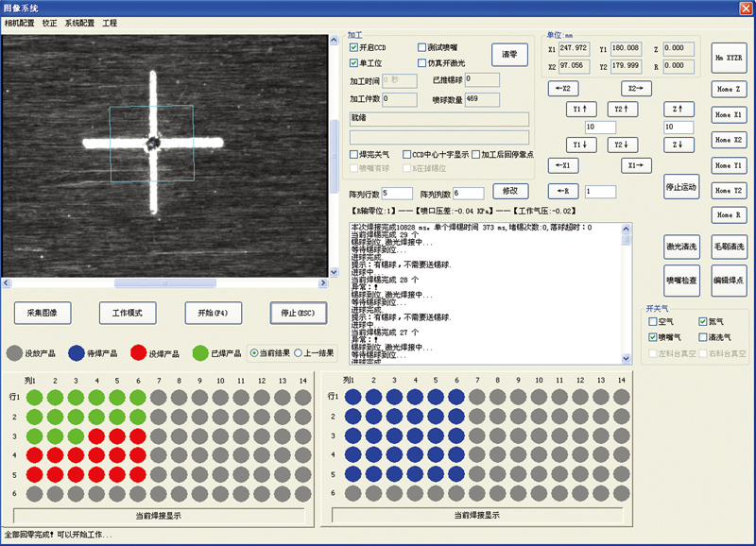Click the Z↑ axis button
The width and height of the screenshot is (756, 546).
[679, 110]
